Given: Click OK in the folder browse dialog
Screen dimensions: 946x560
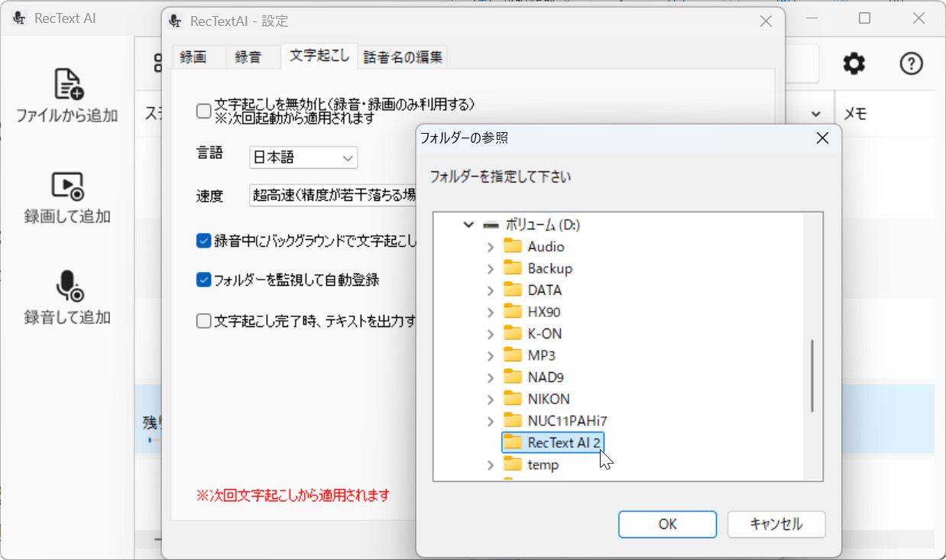Looking at the screenshot, I should (x=667, y=524).
